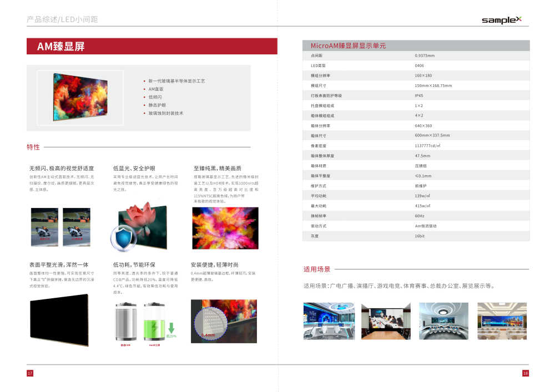
Task: Click the 适用场景 section heading
Action: [x=317, y=269]
